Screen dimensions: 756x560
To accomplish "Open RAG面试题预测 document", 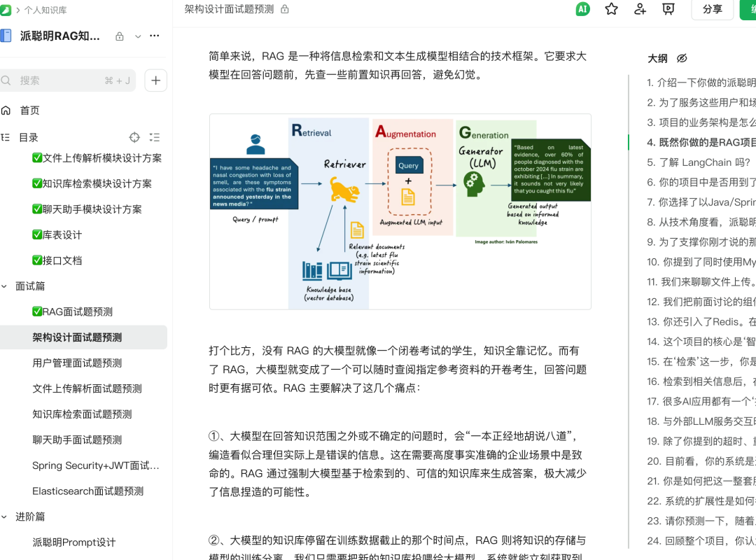I will 72,311.
